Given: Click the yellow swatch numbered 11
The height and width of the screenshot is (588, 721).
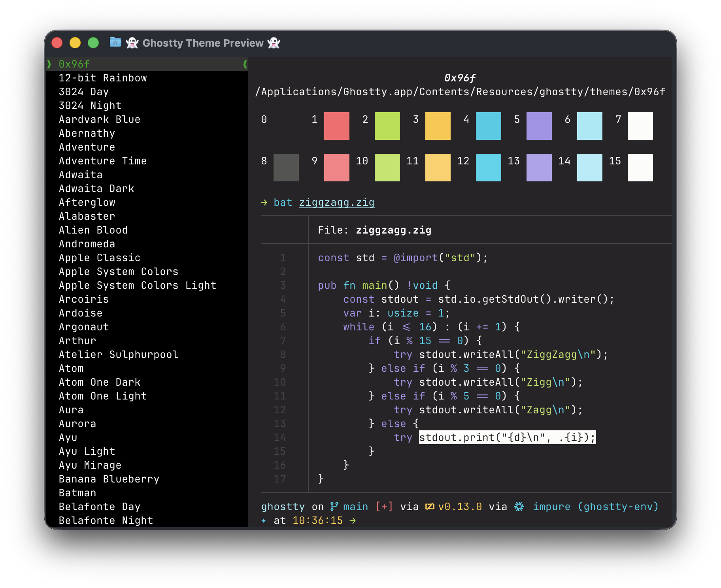Looking at the screenshot, I should coord(438,168).
